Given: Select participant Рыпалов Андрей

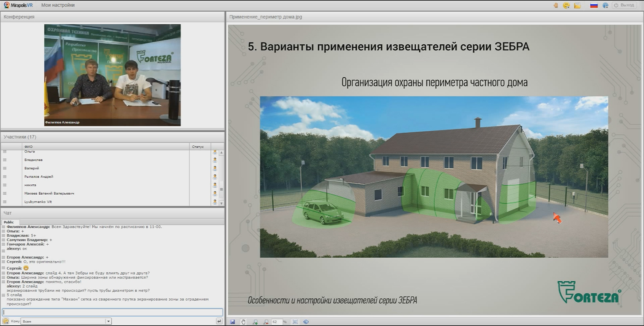Looking at the screenshot, I should (x=39, y=177).
